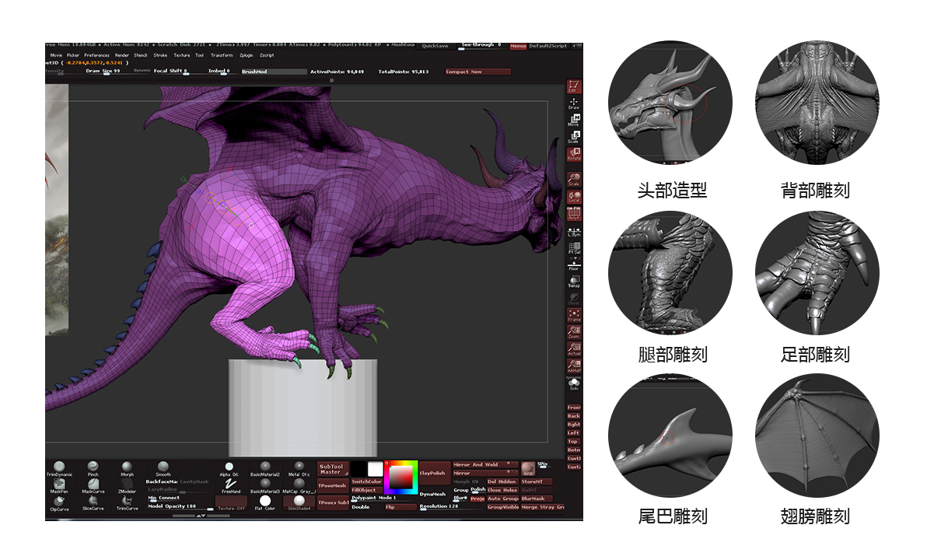Click the Del Hidden button
Image resolution: width=941 pixels, height=560 pixels.
502,482
